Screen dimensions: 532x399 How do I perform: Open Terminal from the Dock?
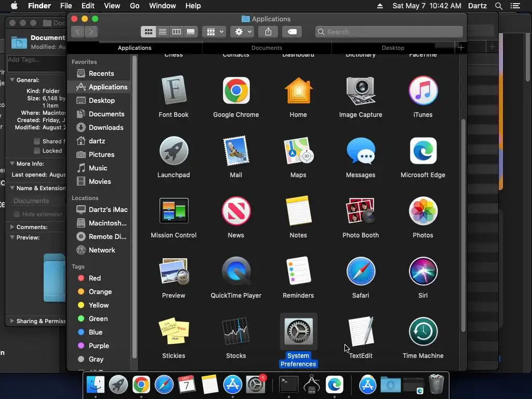(289, 384)
